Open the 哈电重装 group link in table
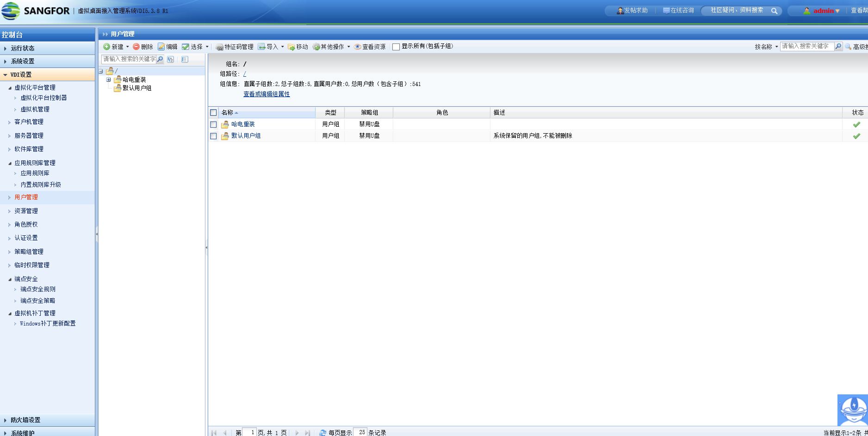The image size is (868, 436). point(243,124)
